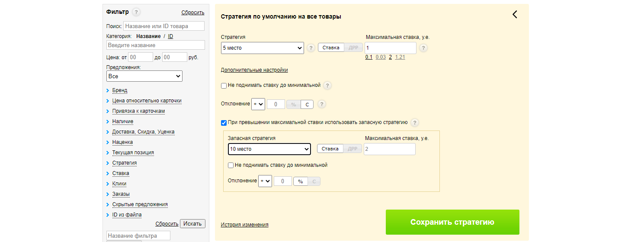Select the % unit for main Отклонение
Screen dimensions: 644x242
pyautogui.click(x=294, y=104)
